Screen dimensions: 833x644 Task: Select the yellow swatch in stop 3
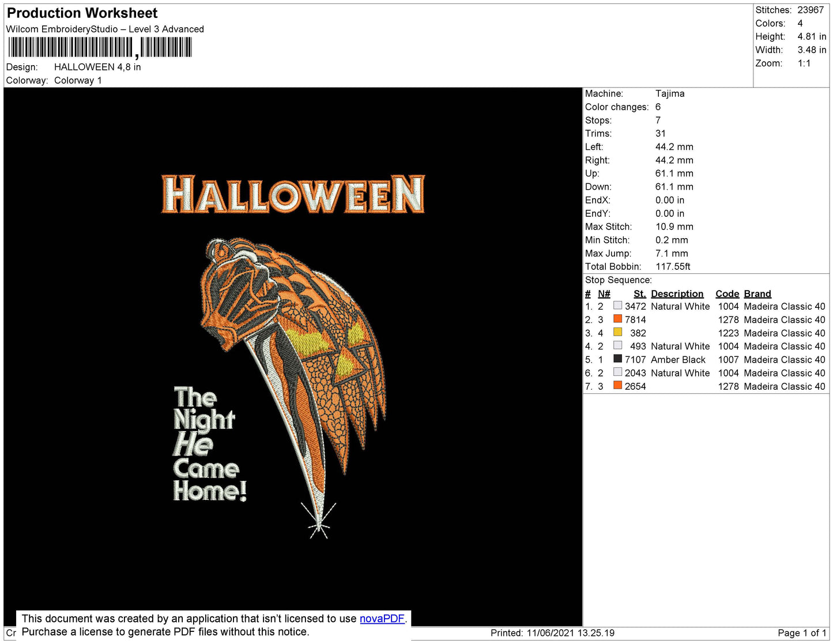coord(617,332)
